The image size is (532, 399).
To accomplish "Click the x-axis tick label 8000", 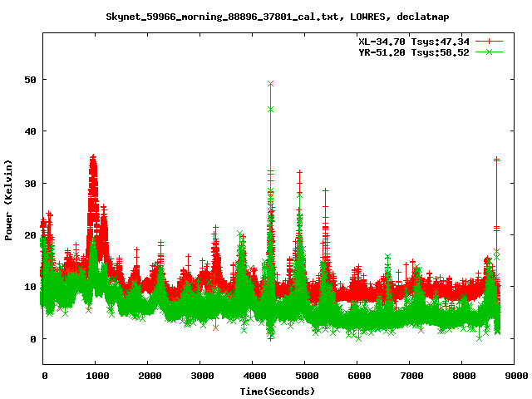I will tap(464, 376).
